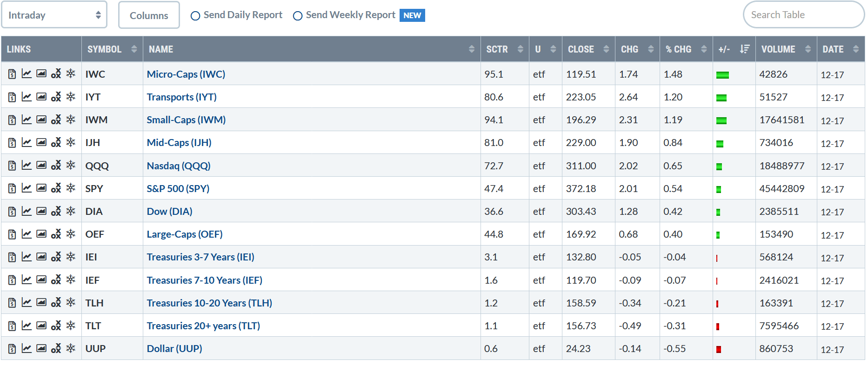868x366 pixels.
Task: Open point & figure icon for IEF row
Action: pos(56,279)
